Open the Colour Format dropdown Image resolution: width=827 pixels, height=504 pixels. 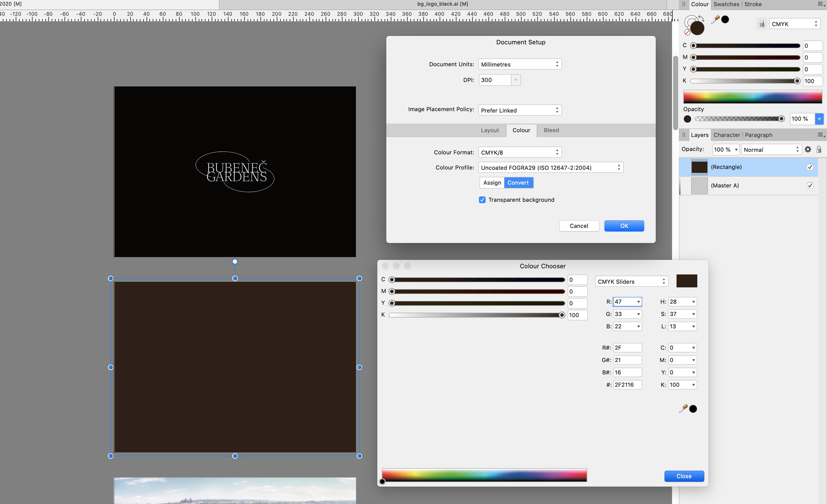[x=520, y=152]
